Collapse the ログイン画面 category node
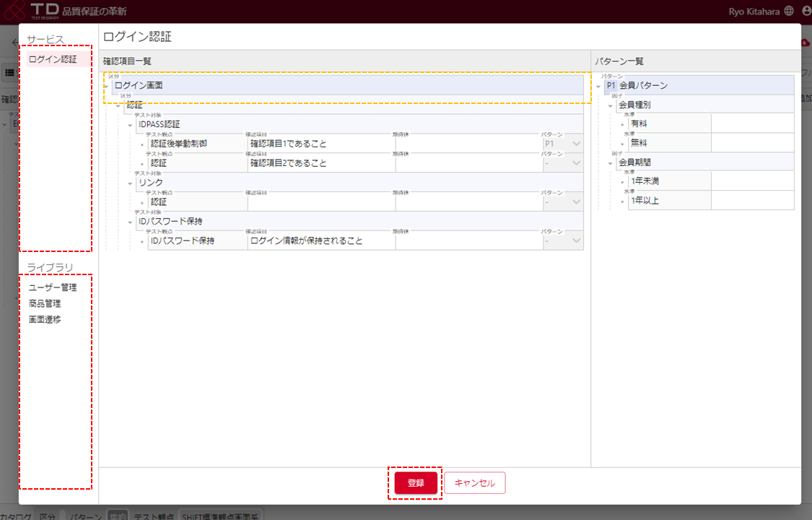Viewport: 812px width, 520px height. [x=107, y=87]
